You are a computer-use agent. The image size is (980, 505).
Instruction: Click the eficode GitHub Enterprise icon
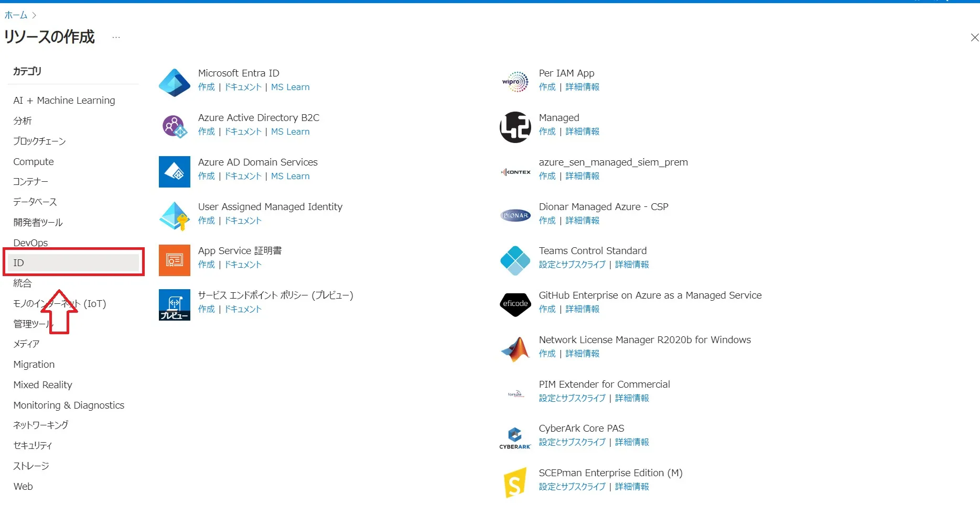[515, 304]
